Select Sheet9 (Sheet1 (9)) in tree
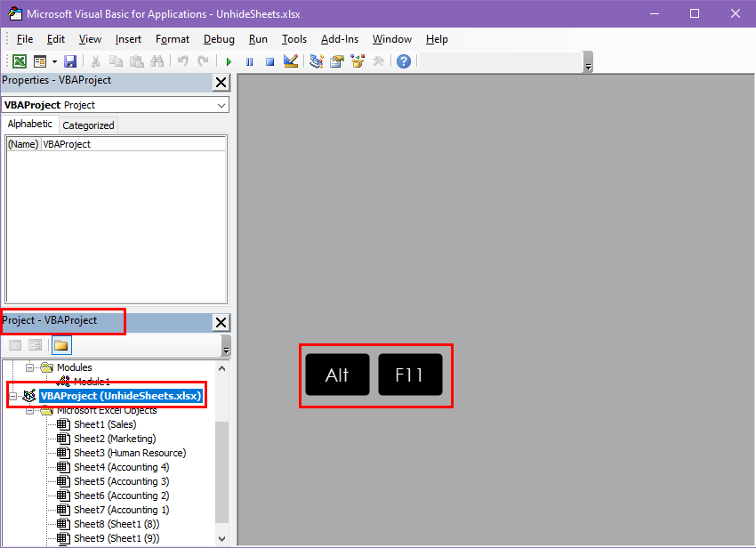 pyautogui.click(x=117, y=538)
